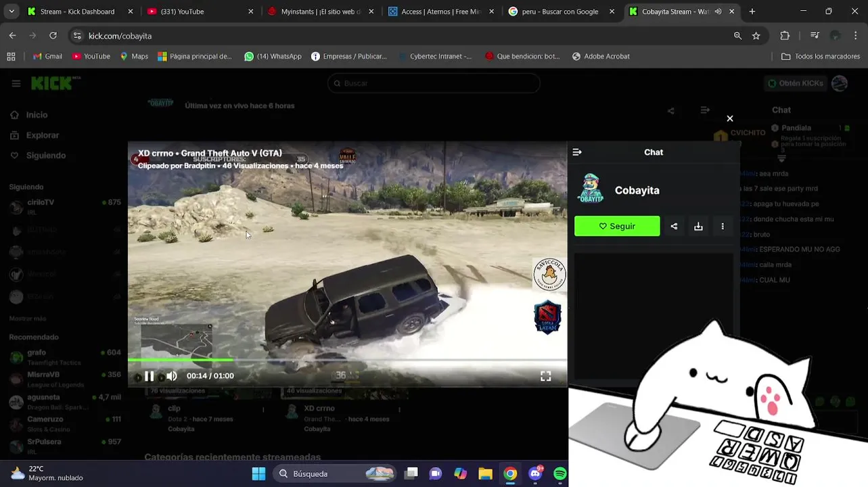Open the cirioTV followed channel

coord(65,207)
